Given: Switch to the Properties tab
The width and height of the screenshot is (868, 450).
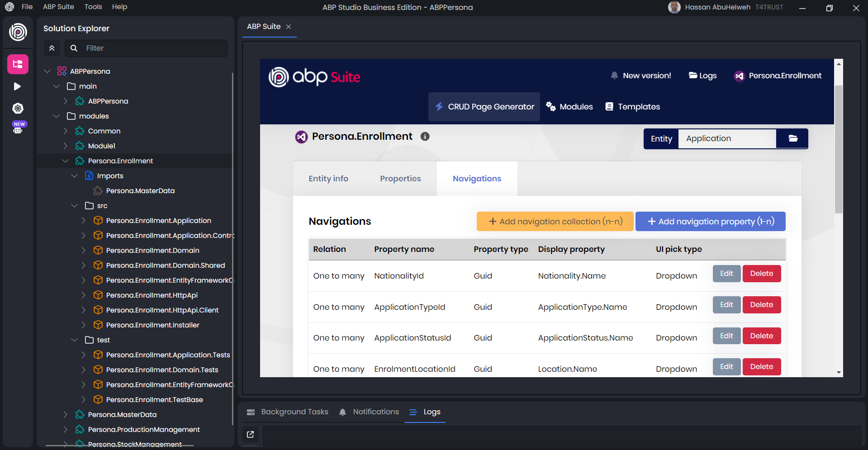Looking at the screenshot, I should 400,179.
